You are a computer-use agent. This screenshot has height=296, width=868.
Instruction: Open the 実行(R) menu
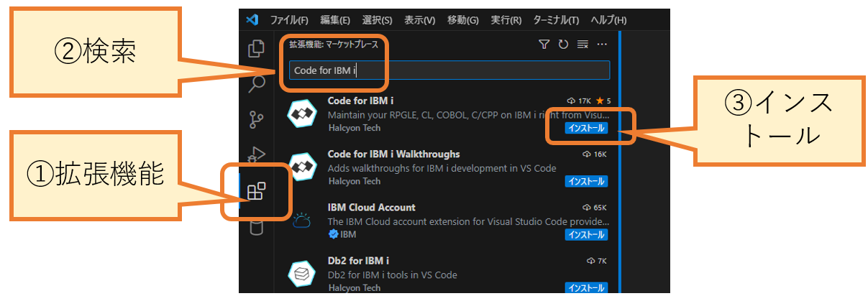point(506,20)
